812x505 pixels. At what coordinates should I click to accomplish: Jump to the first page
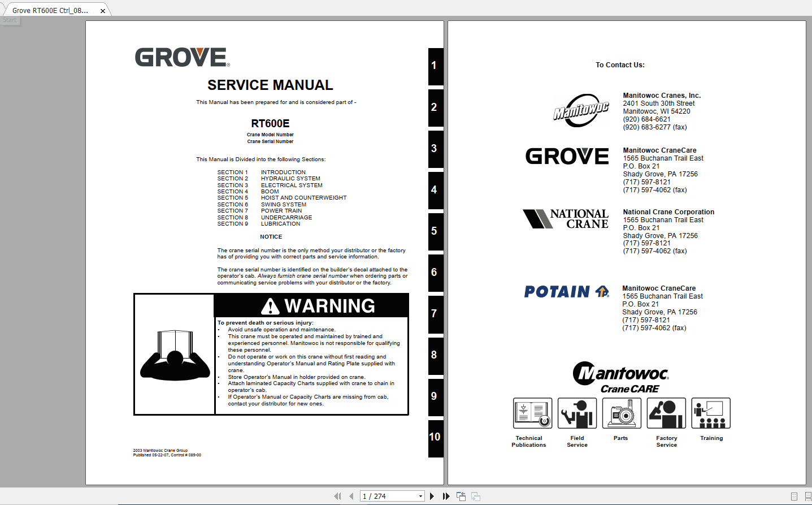(337, 496)
